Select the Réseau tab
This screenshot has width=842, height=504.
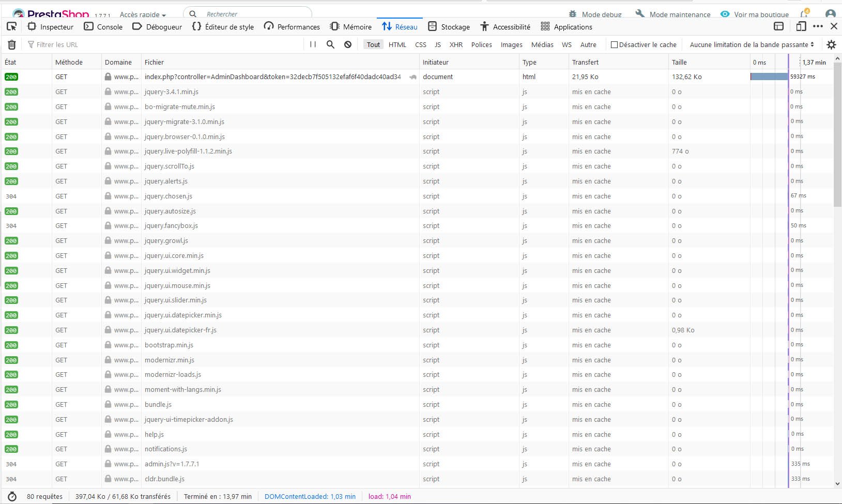400,27
